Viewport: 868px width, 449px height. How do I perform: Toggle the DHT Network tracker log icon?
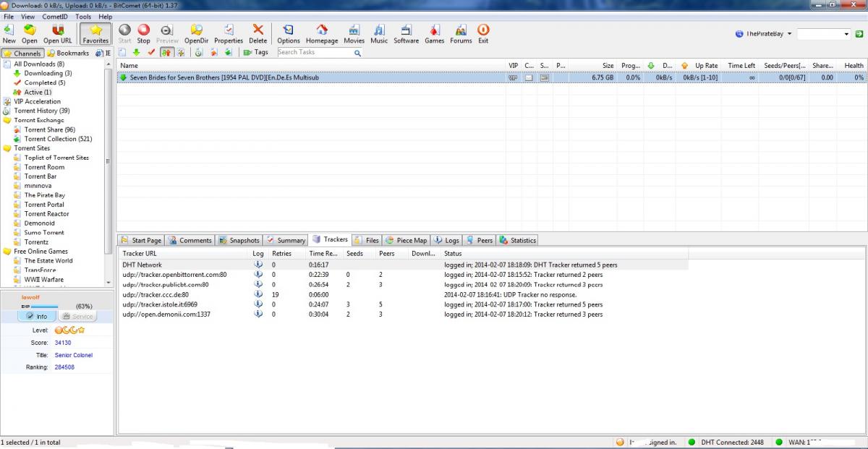pyautogui.click(x=260, y=264)
